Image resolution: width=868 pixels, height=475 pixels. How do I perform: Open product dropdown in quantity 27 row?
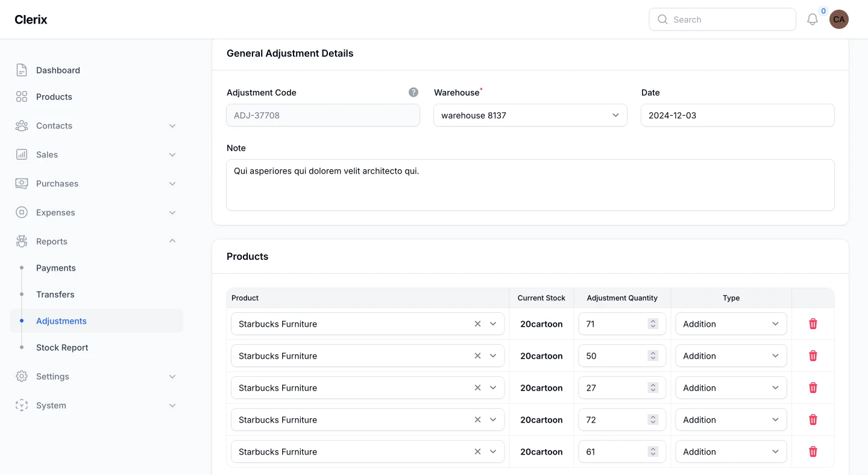(493, 388)
